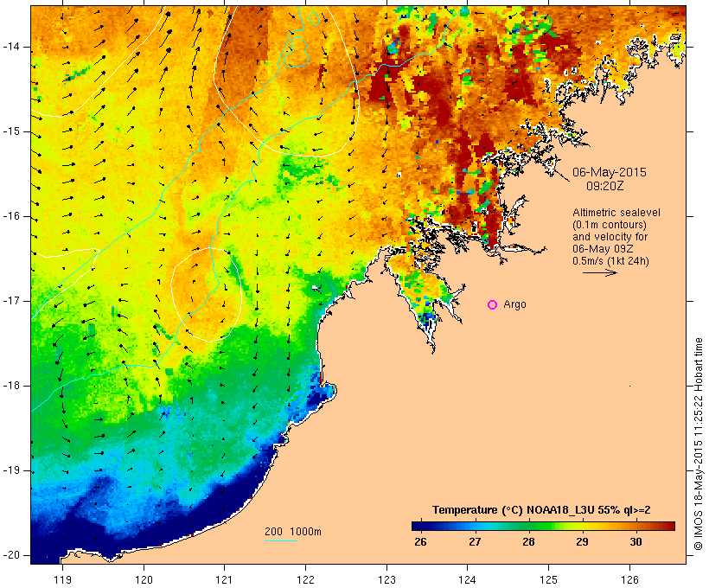
Task: Click the latitude axis label '-14'
Action: coord(11,47)
